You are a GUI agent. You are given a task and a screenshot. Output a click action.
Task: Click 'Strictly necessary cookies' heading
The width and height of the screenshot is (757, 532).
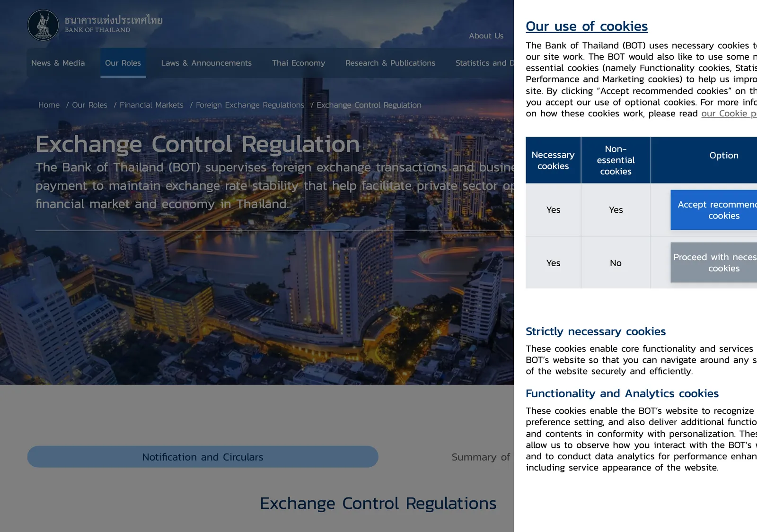click(x=596, y=331)
